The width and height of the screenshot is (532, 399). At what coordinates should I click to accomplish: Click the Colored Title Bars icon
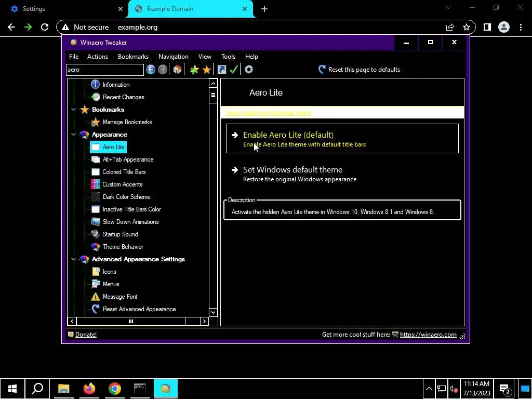96,172
